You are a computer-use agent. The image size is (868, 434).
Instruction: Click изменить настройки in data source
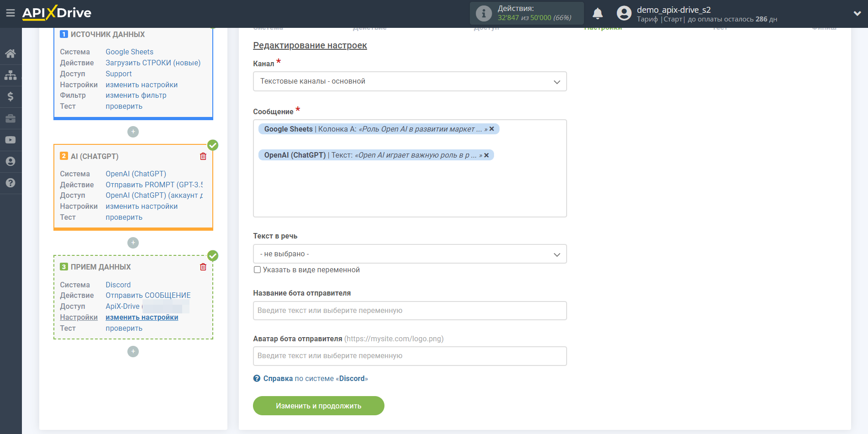(142, 85)
